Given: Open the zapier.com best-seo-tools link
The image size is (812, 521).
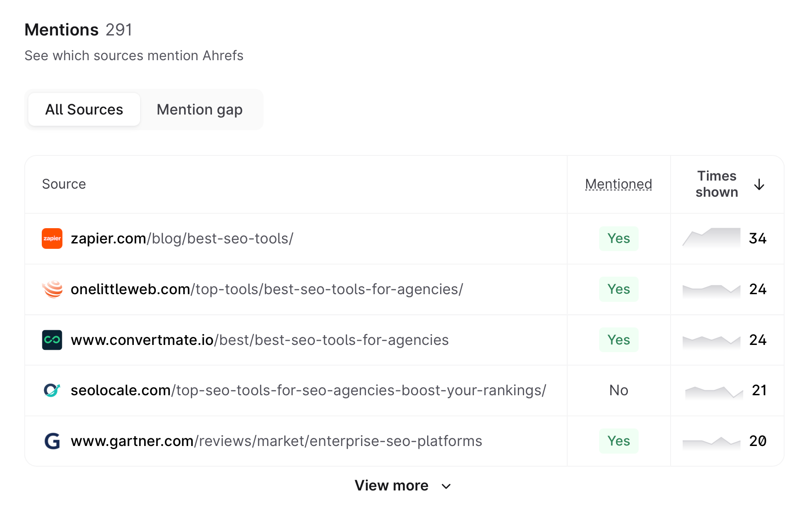Looking at the screenshot, I should coord(182,238).
